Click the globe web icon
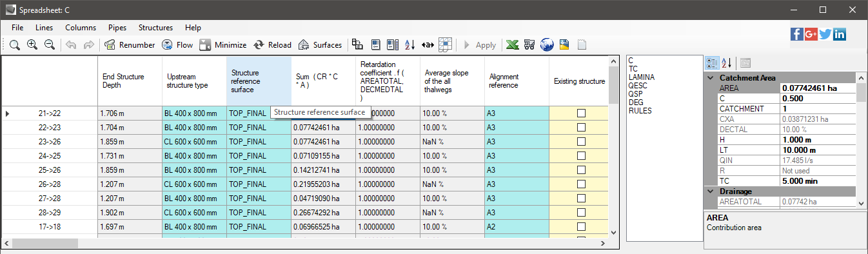868x254 pixels. click(547, 45)
